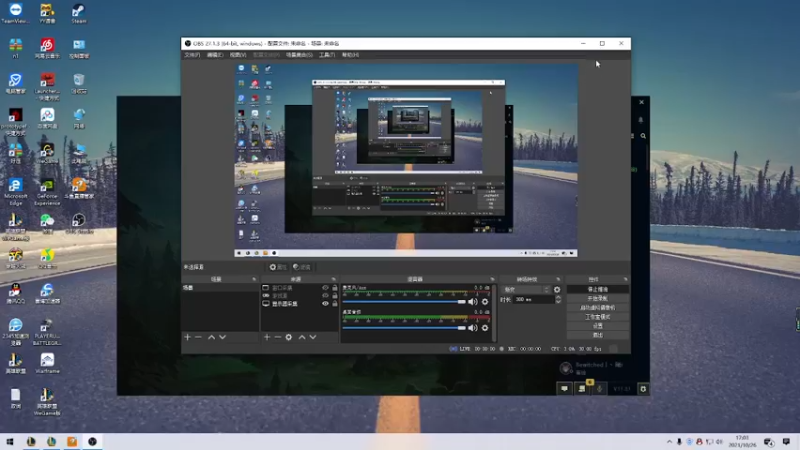Open the NetEase Cloud Music desktop shortcut
Viewport: 800px width, 450px height.
47,48
